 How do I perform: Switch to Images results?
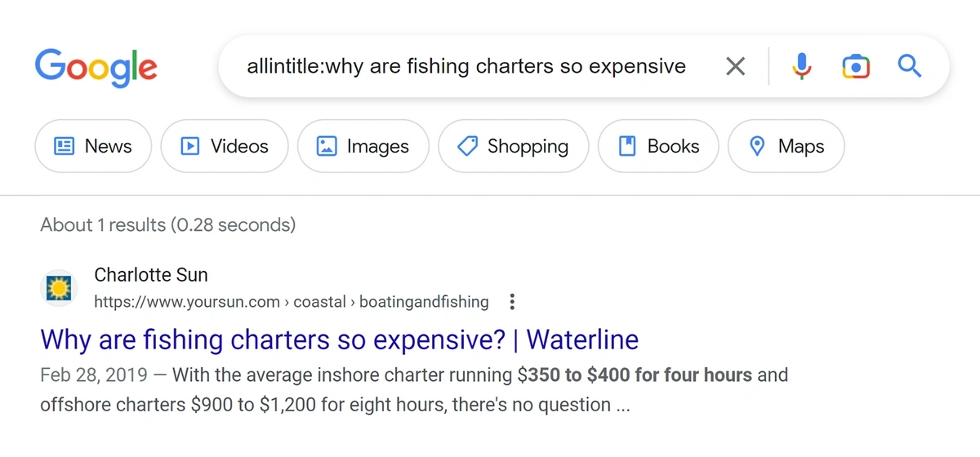point(363,146)
